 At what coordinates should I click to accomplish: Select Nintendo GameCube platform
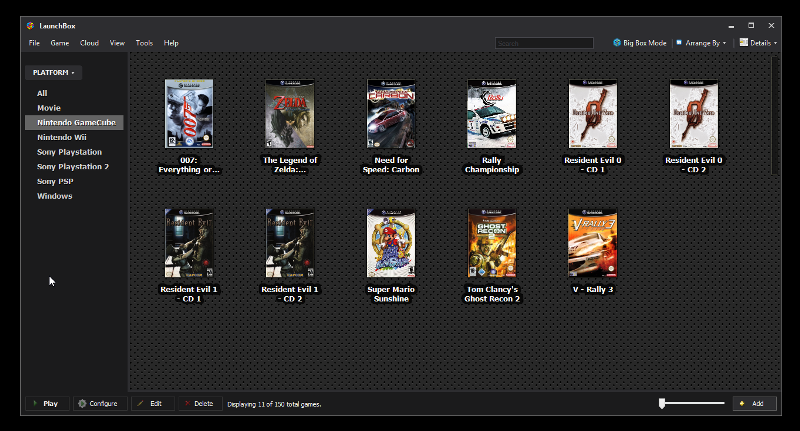point(74,122)
